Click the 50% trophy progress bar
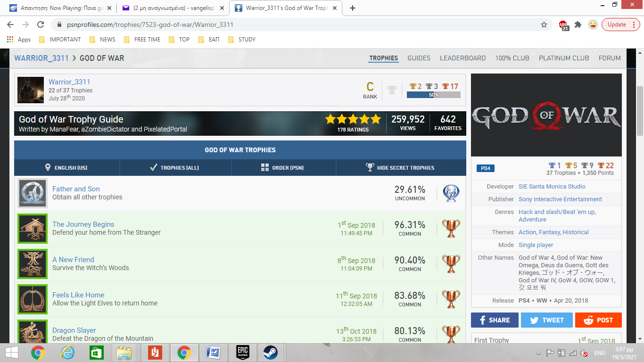644x362 pixels. point(434,95)
